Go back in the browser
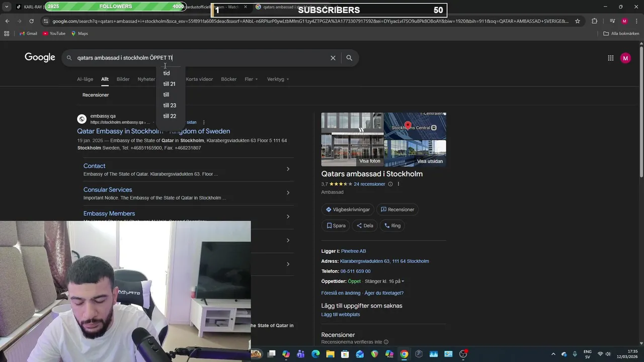 click(7, 21)
